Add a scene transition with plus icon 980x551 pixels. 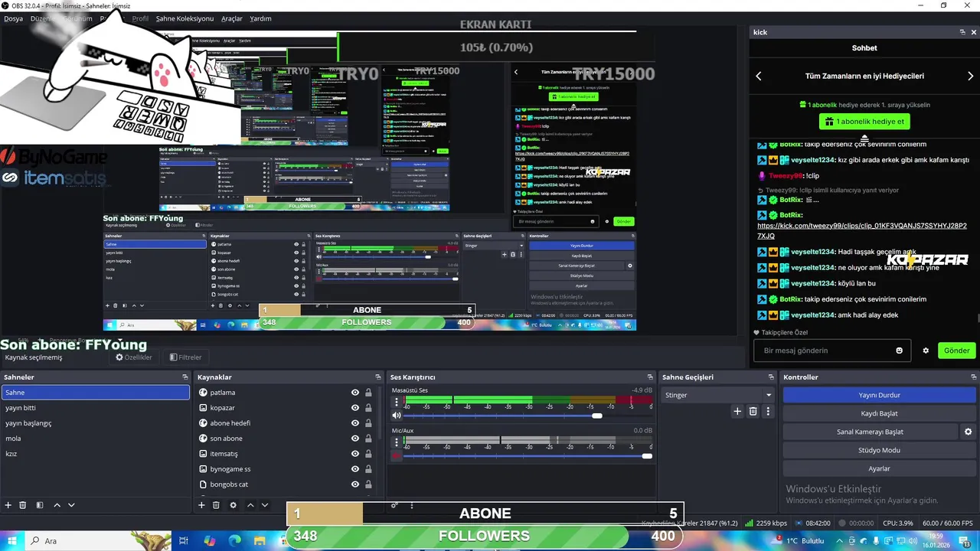coord(737,411)
